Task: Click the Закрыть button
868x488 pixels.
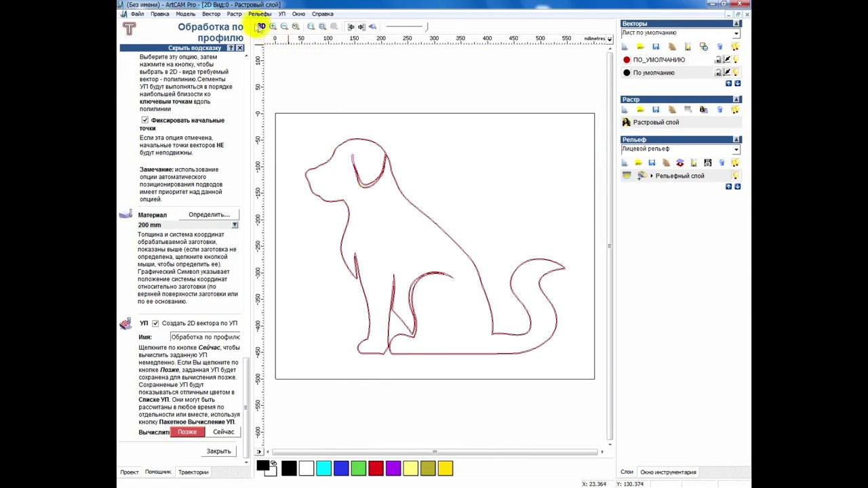Action: click(218, 451)
